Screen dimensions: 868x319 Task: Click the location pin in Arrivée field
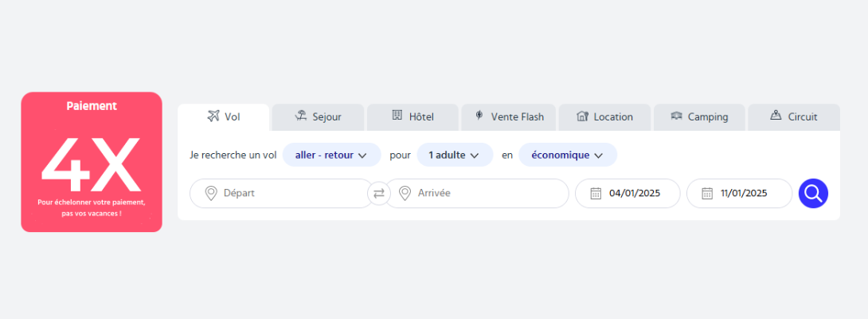click(x=405, y=193)
